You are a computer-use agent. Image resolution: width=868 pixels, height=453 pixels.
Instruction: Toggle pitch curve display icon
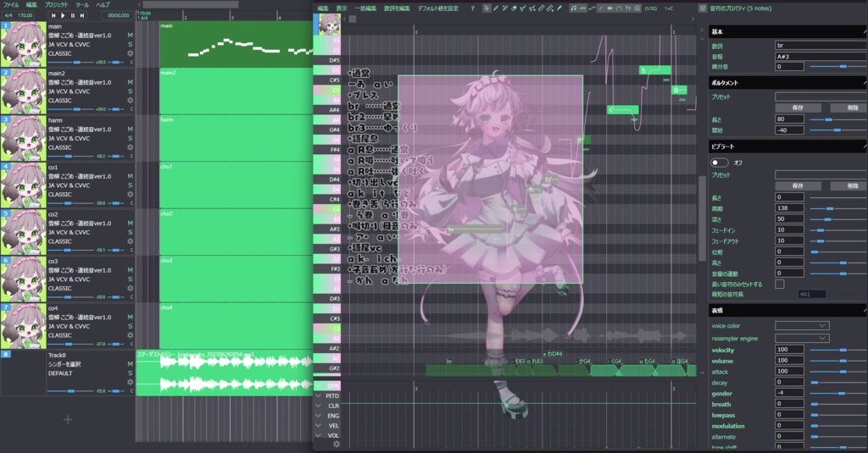coord(592,8)
